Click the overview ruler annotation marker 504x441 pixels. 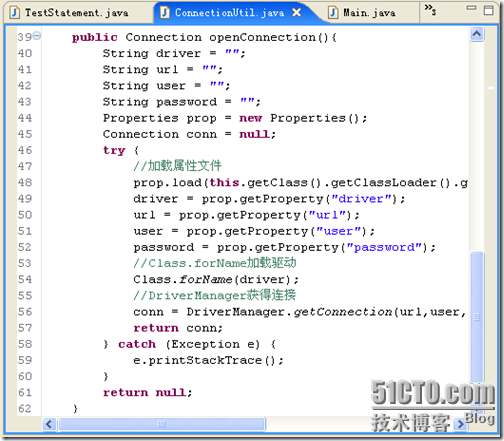(491, 88)
